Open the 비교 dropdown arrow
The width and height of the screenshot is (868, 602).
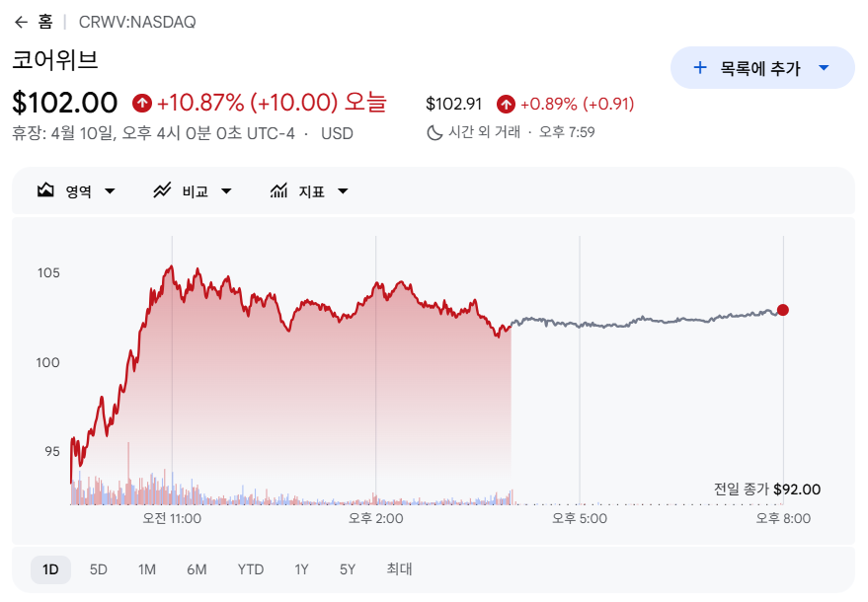point(226,191)
